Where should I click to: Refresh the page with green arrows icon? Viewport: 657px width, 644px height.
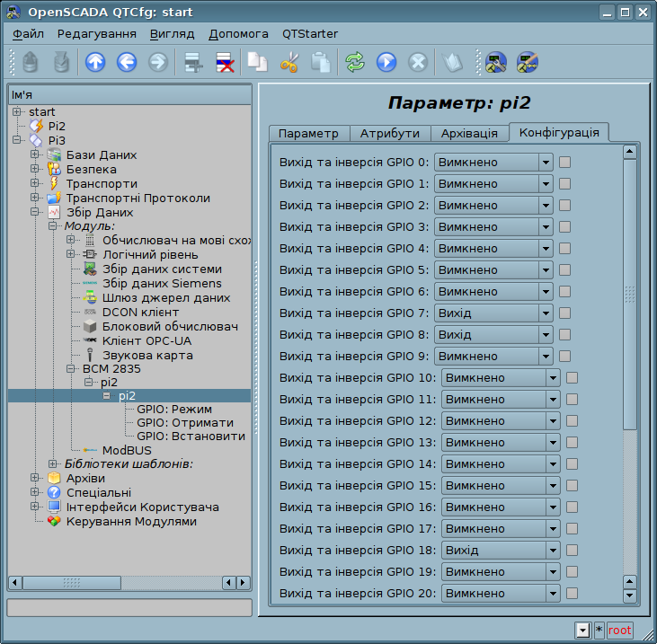coord(355,62)
